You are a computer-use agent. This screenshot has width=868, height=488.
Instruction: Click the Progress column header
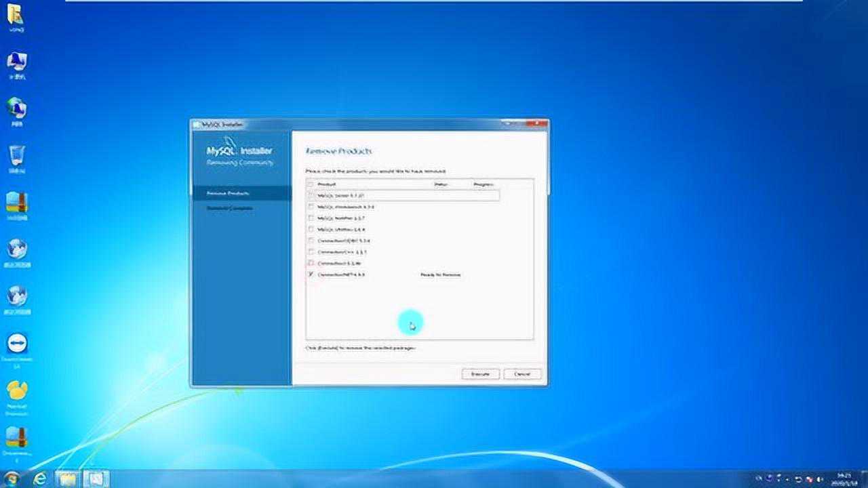click(x=484, y=184)
